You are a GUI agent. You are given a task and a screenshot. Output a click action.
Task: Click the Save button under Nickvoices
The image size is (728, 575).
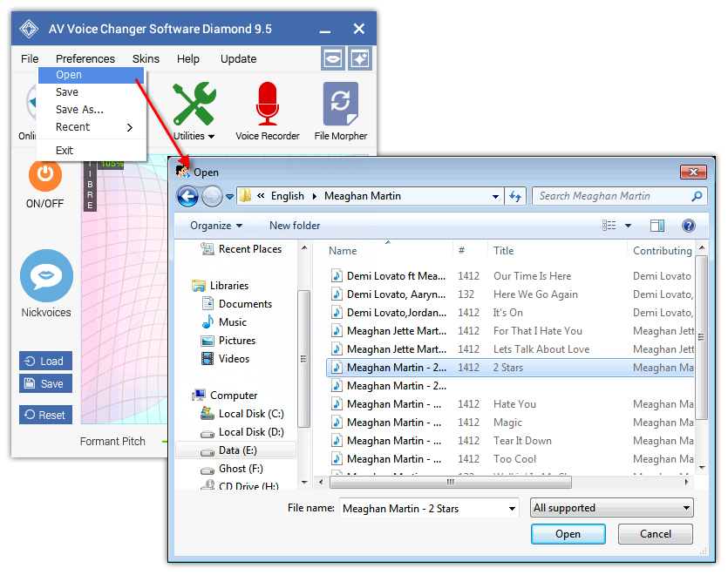point(45,384)
